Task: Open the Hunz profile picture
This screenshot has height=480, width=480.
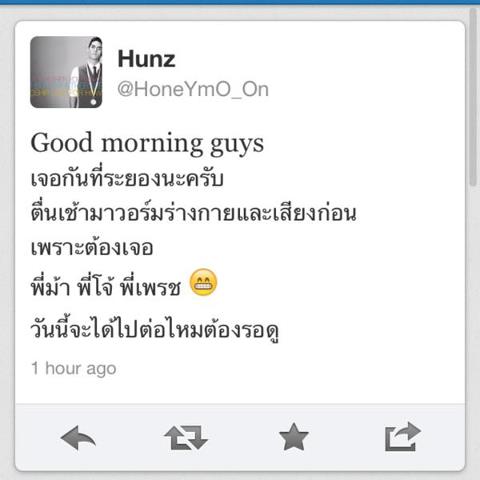Action: 66,72
